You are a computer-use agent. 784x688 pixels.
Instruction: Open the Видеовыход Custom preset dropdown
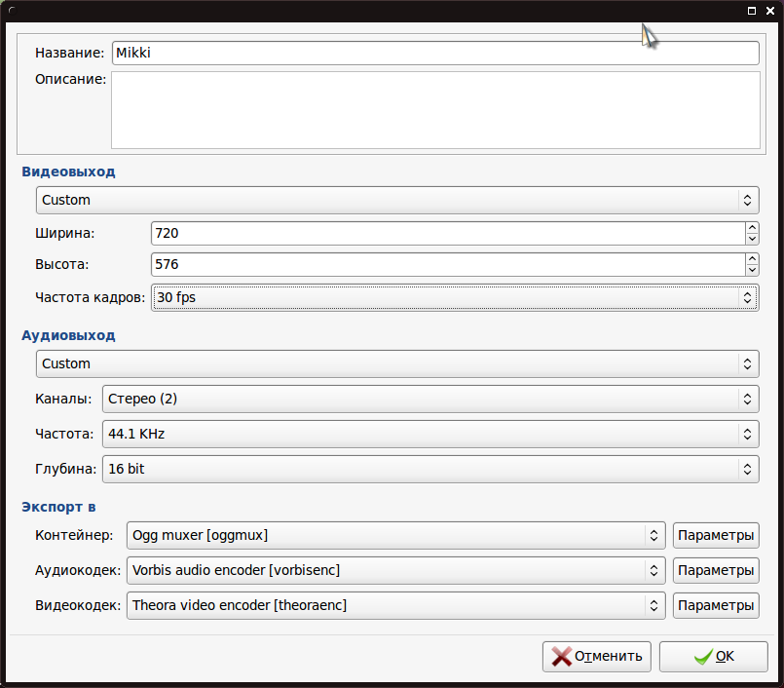click(x=397, y=200)
